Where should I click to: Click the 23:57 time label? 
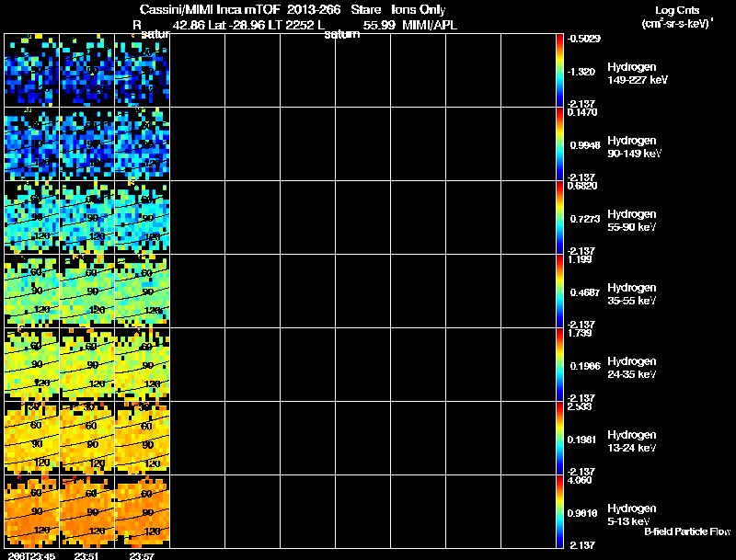pos(142,554)
